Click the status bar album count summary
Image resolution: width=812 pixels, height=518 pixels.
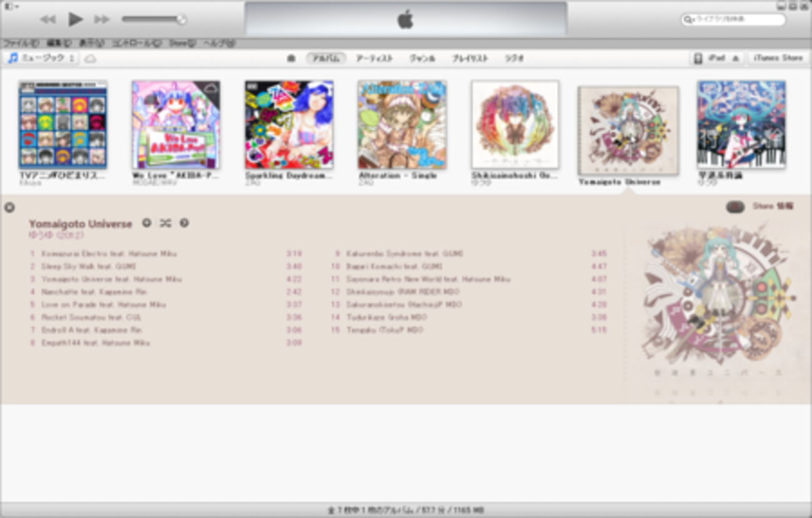click(406, 511)
